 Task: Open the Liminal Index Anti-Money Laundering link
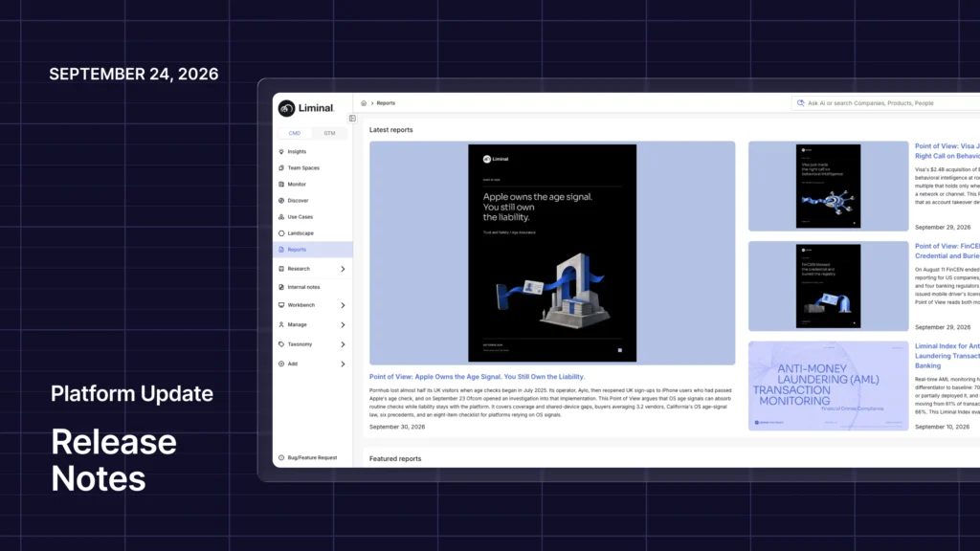[947, 356]
